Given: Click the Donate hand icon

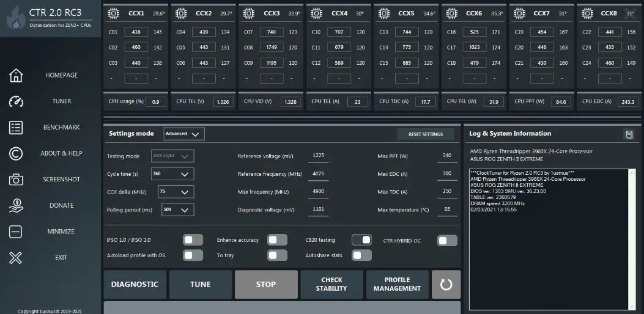Looking at the screenshot, I should tap(16, 206).
